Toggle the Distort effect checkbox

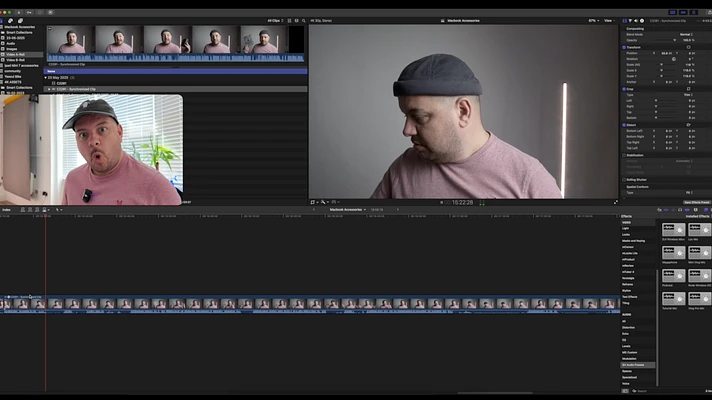[624, 125]
